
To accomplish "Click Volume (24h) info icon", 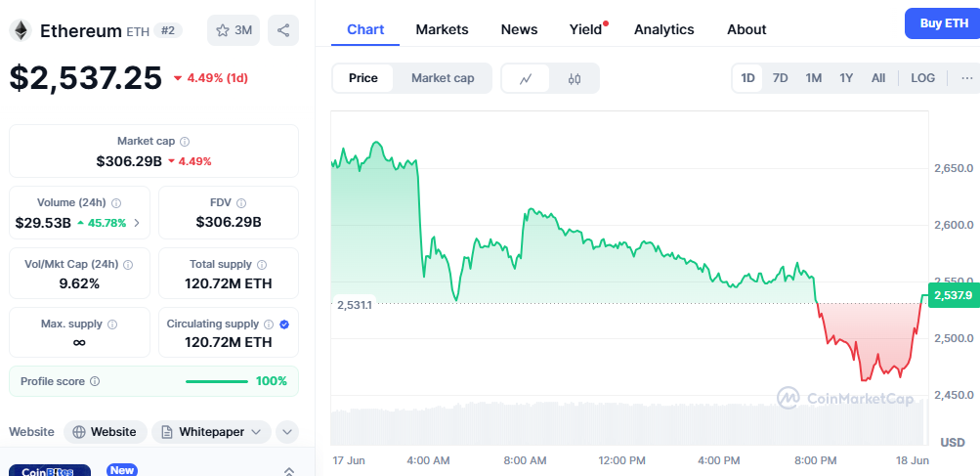I will pyautogui.click(x=116, y=203).
